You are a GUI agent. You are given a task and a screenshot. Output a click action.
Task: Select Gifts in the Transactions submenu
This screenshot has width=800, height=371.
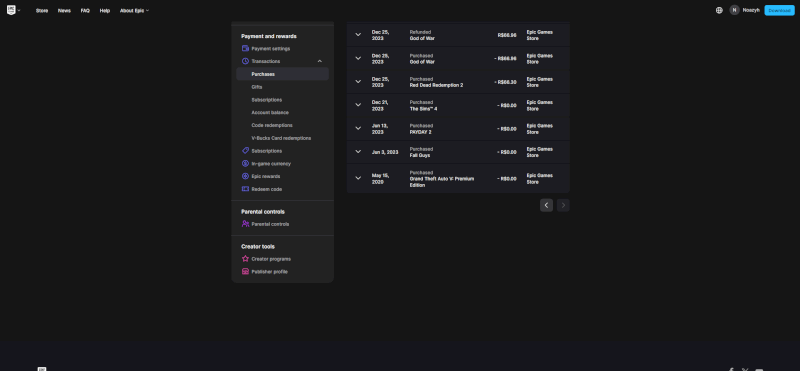[x=257, y=87]
